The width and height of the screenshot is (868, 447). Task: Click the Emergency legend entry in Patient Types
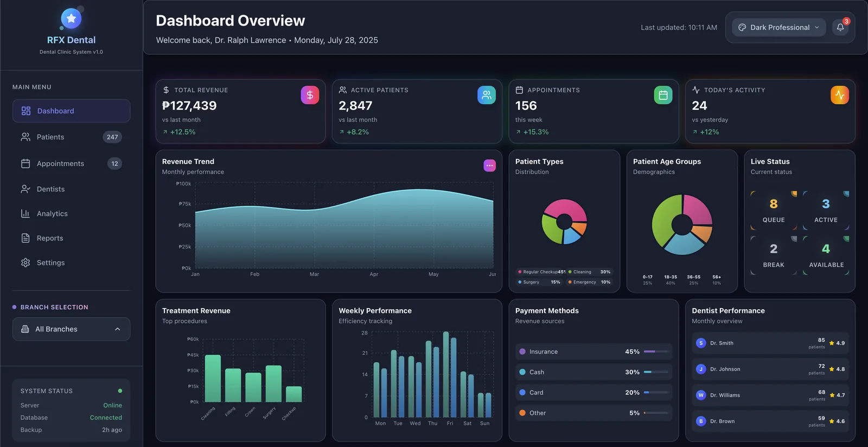click(589, 283)
